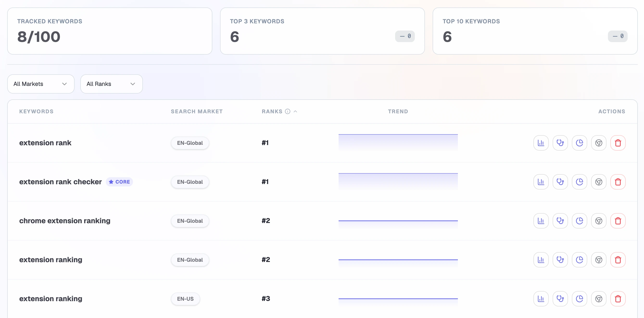Click the CORE badge on 'extension rank checker'
644x318 pixels.
119,182
